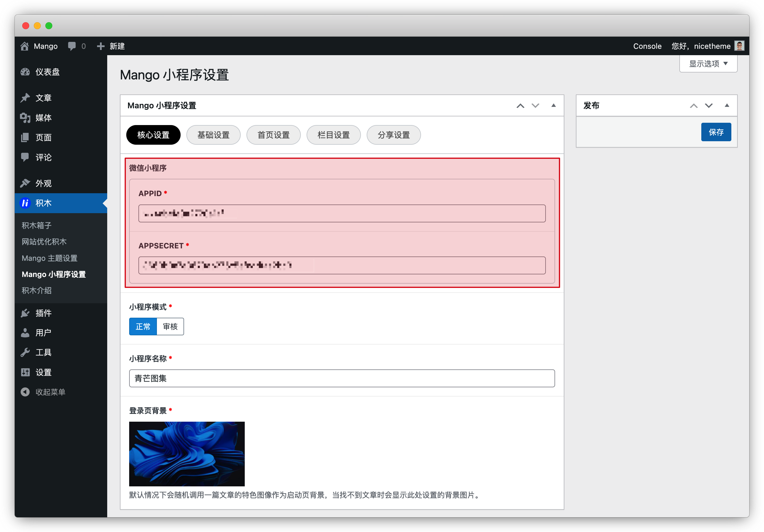Collapse the Mango 小程序设置 panel

tap(554, 105)
